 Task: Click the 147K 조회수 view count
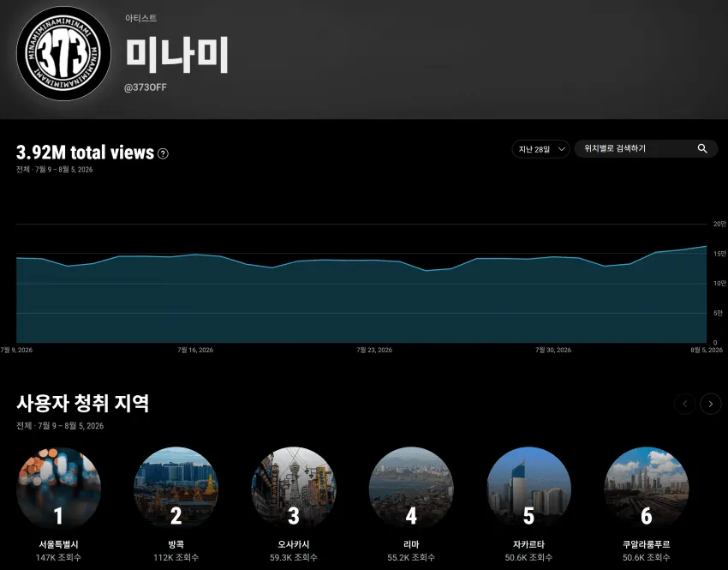pos(58,557)
